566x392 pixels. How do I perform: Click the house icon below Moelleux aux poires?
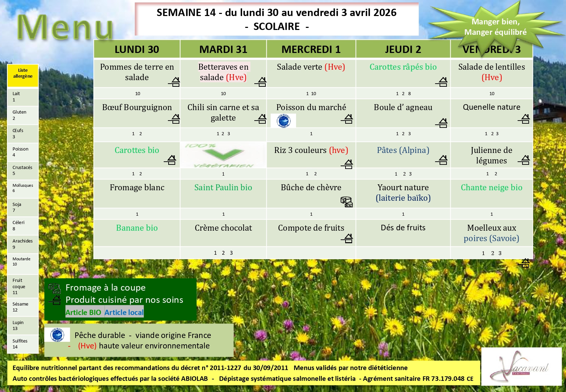coord(524,263)
